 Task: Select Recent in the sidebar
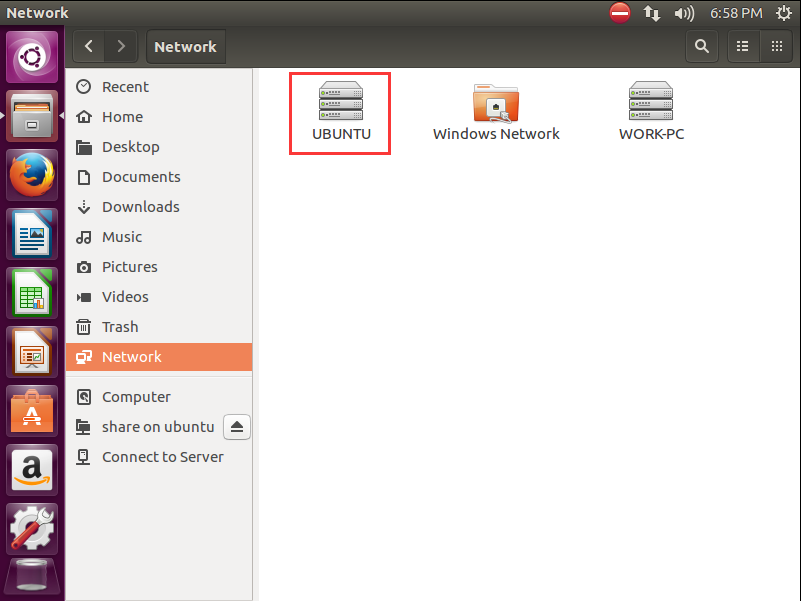click(x=159, y=87)
